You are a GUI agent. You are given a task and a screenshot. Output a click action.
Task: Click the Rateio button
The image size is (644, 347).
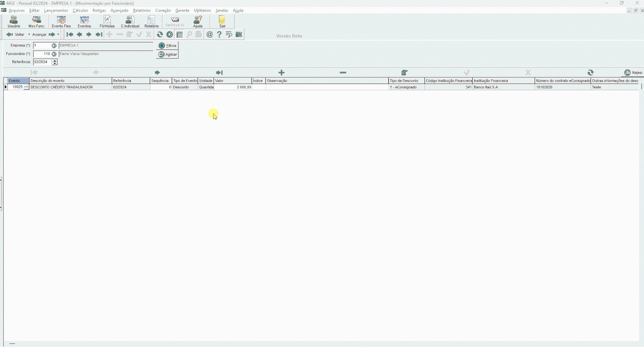(x=633, y=73)
